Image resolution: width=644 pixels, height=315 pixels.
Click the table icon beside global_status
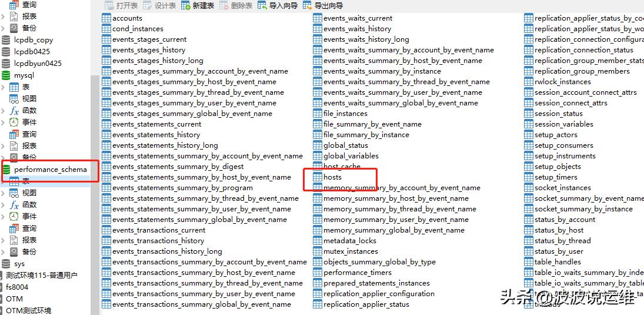pyautogui.click(x=318, y=145)
